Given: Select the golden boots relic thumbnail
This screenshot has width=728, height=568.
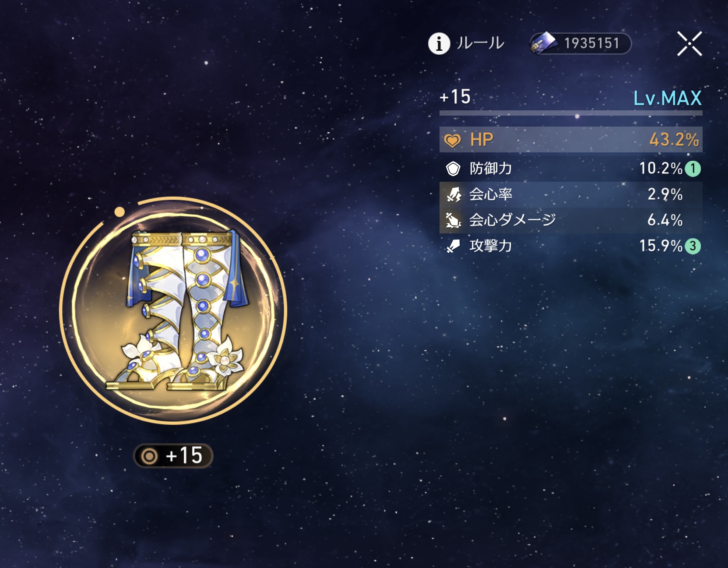Looking at the screenshot, I should coord(173,310).
